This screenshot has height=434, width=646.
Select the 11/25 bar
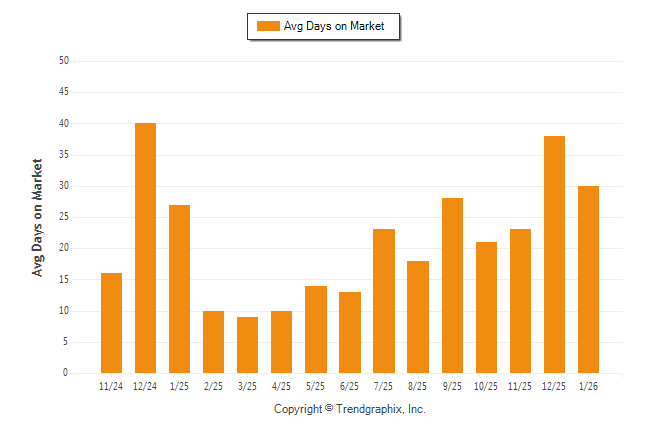click(520, 301)
